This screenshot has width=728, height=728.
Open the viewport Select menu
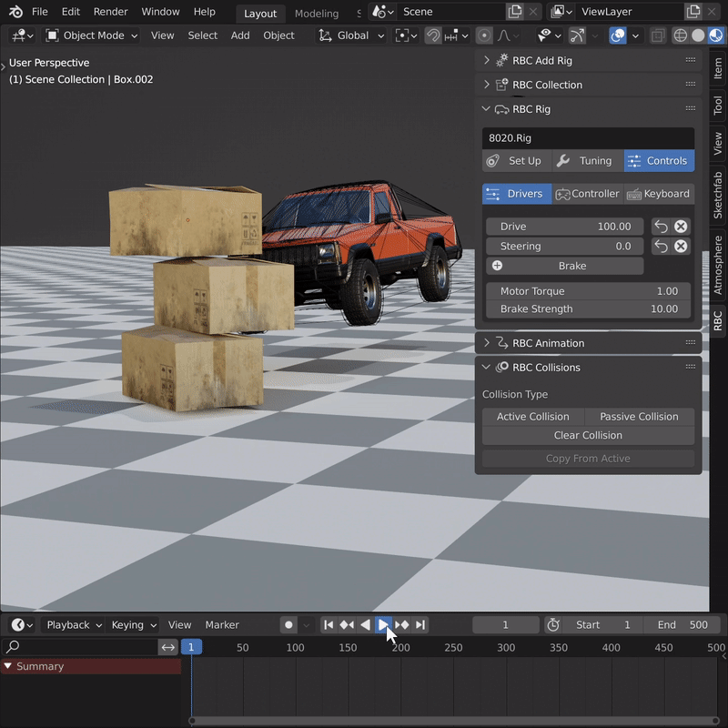click(202, 35)
